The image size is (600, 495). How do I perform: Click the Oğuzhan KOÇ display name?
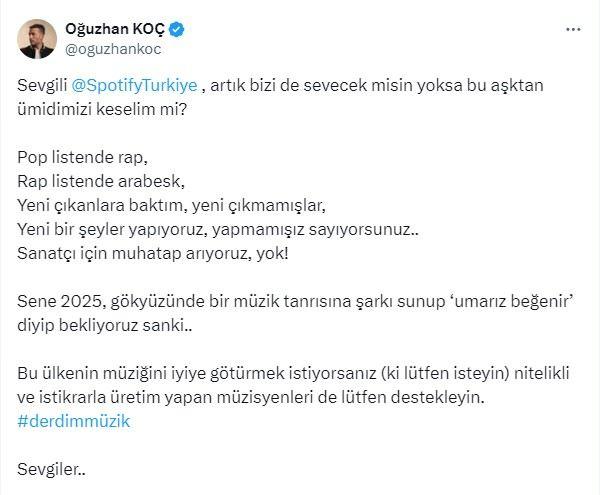(x=115, y=29)
